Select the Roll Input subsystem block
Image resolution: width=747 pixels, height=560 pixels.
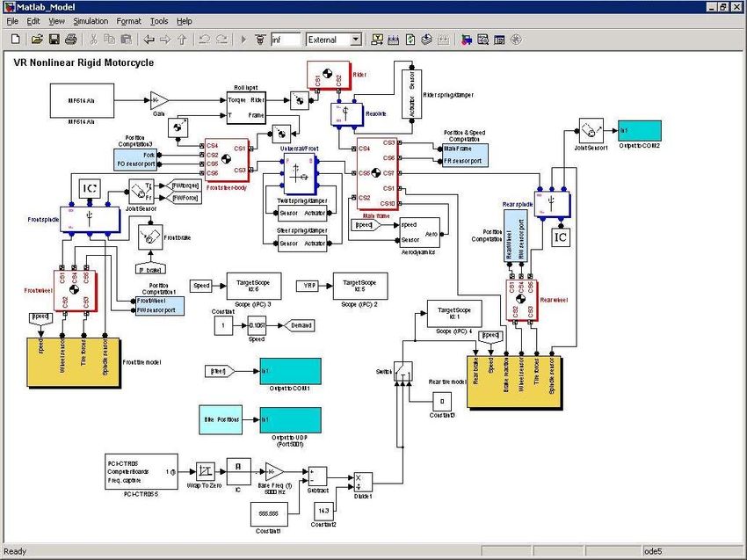(246, 108)
